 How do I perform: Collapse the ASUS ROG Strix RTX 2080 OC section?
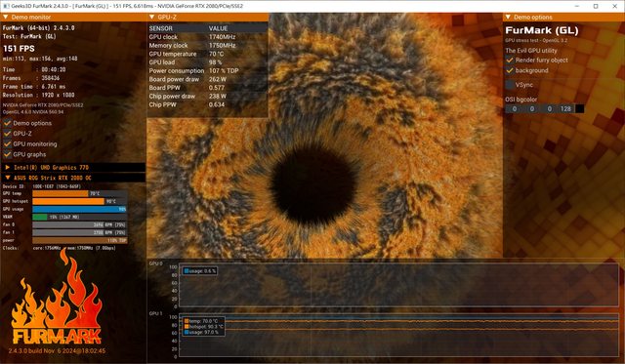[x=8, y=178]
